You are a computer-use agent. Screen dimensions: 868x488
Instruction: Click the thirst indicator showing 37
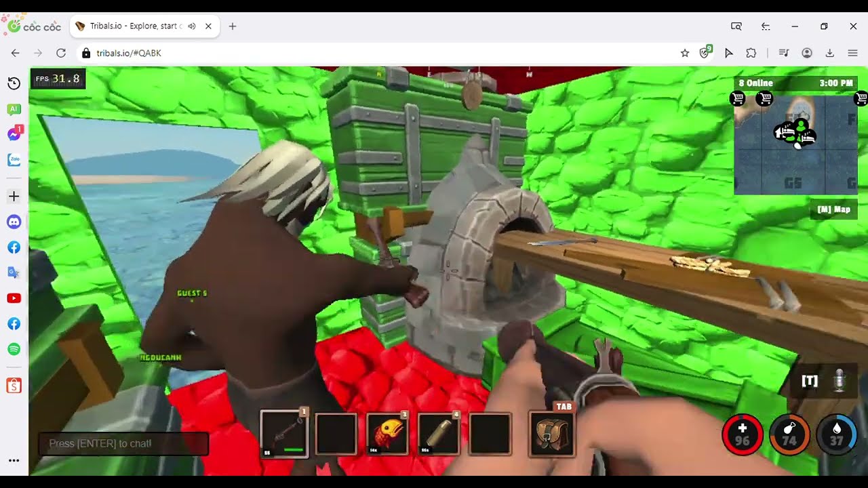tap(836, 435)
